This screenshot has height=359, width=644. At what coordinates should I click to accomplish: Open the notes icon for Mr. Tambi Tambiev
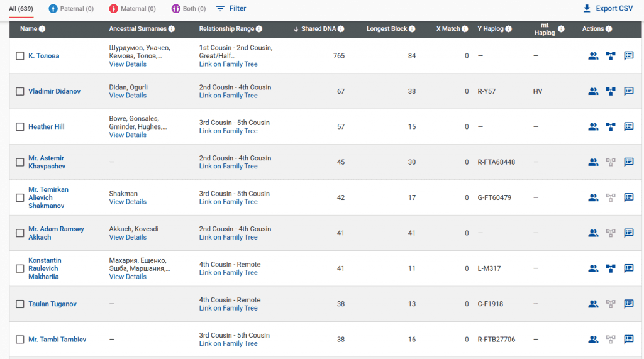click(628, 340)
